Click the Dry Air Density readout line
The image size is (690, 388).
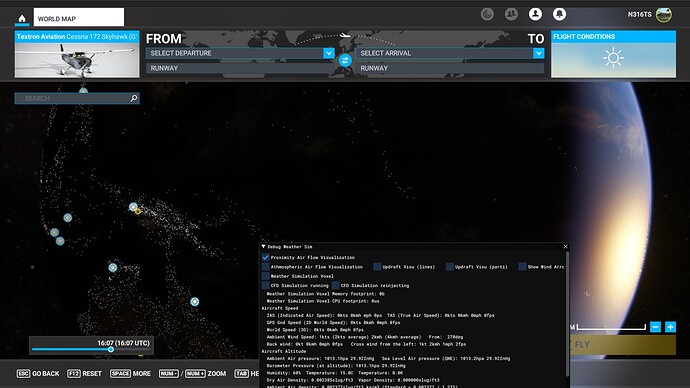click(x=353, y=380)
